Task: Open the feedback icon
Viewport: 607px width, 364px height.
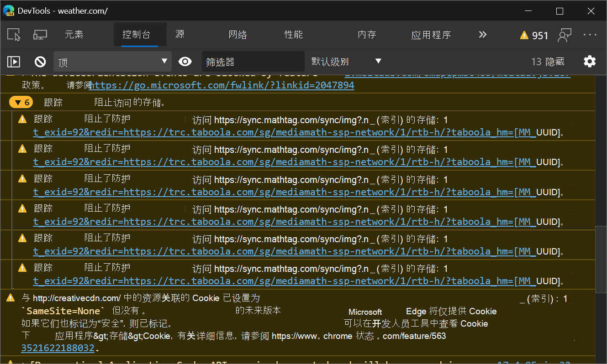Action: (565, 35)
